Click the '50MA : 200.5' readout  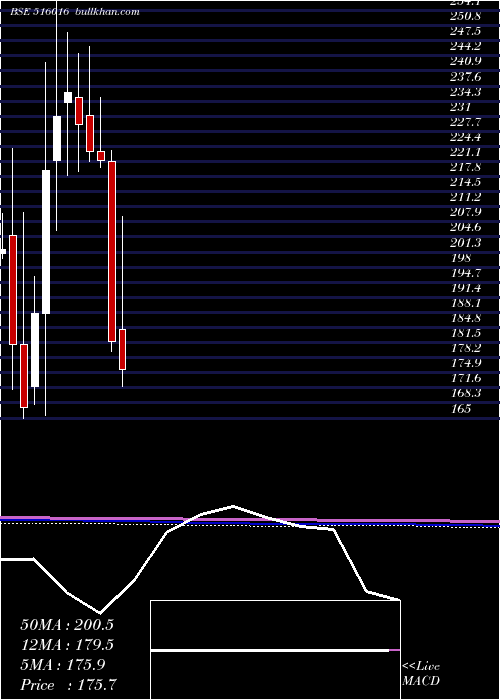tap(67, 625)
